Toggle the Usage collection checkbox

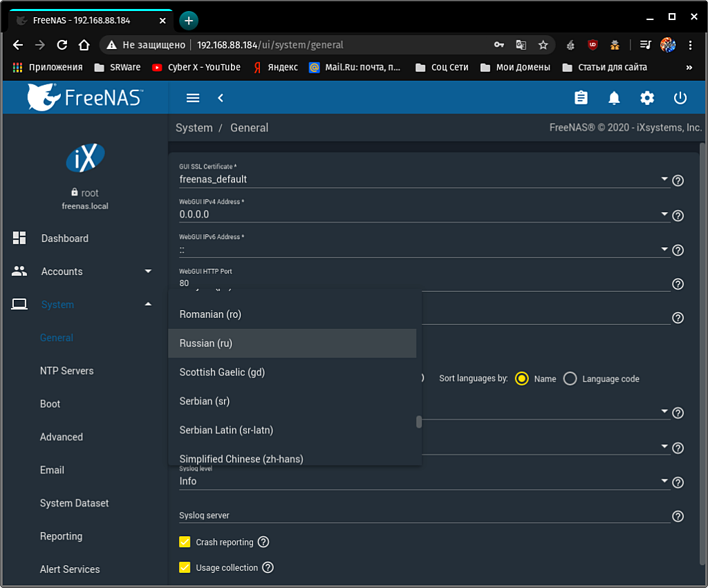tap(185, 567)
